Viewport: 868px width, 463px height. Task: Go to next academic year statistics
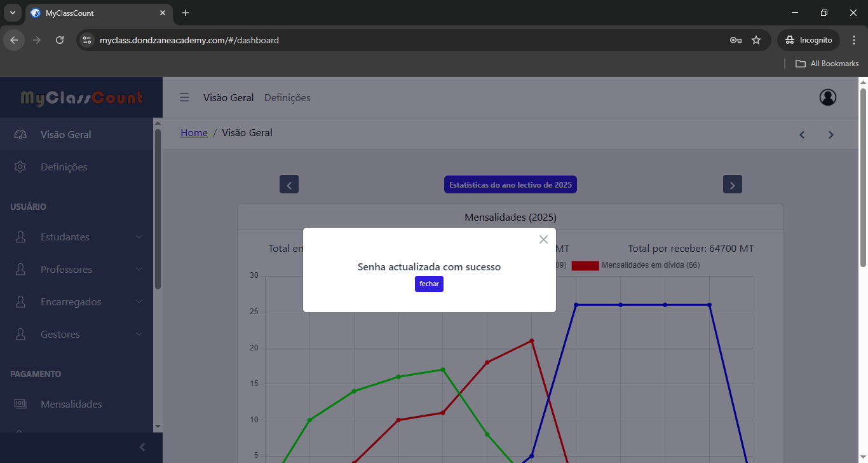[732, 185]
